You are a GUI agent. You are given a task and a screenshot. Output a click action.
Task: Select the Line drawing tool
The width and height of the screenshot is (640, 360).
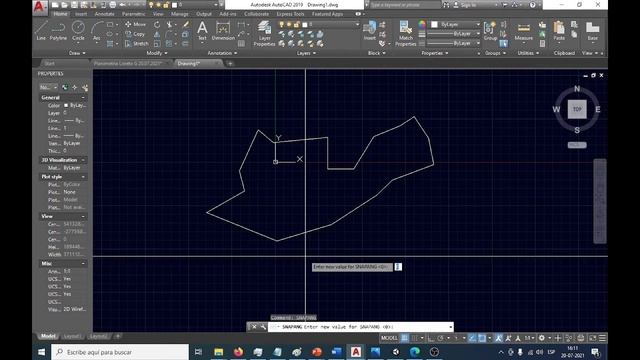(41, 31)
